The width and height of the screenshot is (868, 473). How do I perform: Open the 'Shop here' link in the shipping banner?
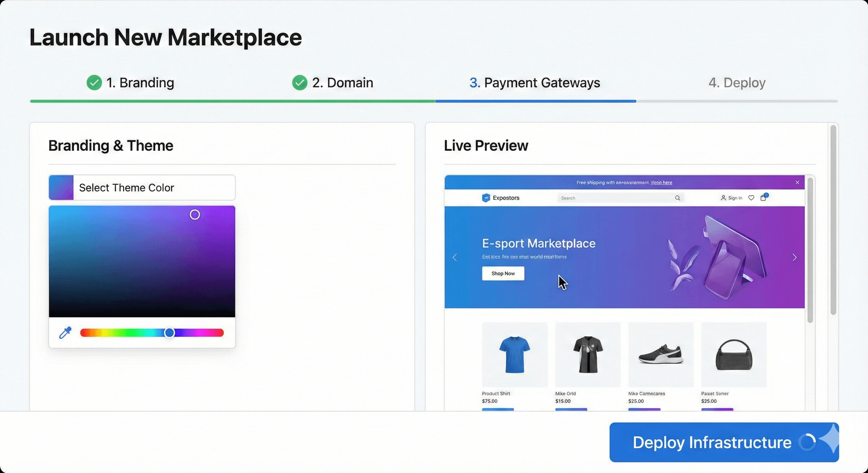click(661, 183)
